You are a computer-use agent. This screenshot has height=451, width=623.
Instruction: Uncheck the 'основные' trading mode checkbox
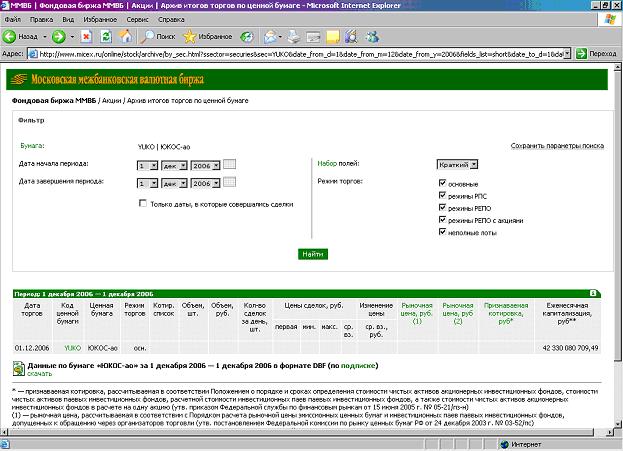pos(442,183)
